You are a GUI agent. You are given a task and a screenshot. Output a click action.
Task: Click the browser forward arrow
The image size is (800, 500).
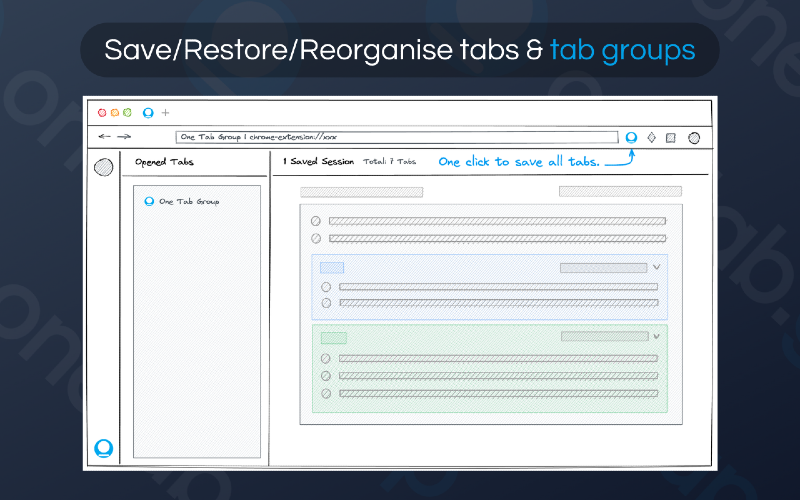[124, 137]
